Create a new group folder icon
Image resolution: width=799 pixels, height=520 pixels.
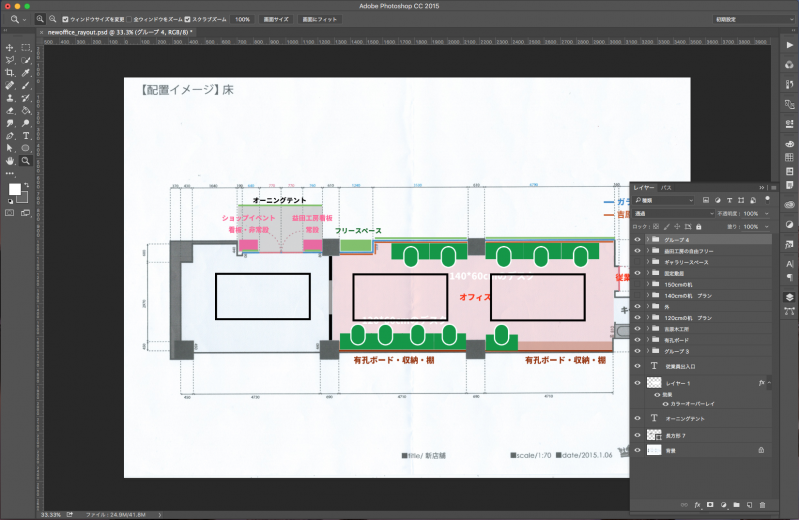(x=736, y=505)
